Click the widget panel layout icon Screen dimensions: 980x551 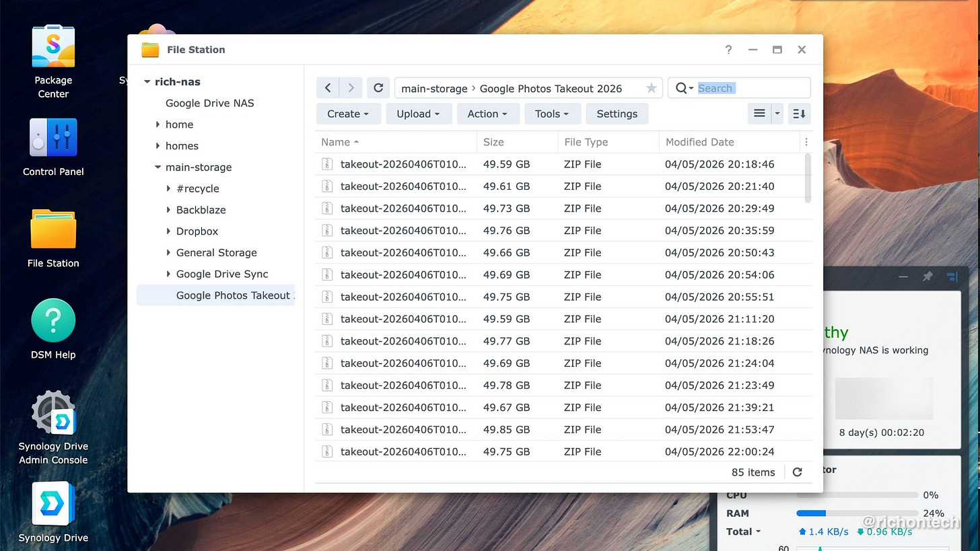(x=952, y=277)
